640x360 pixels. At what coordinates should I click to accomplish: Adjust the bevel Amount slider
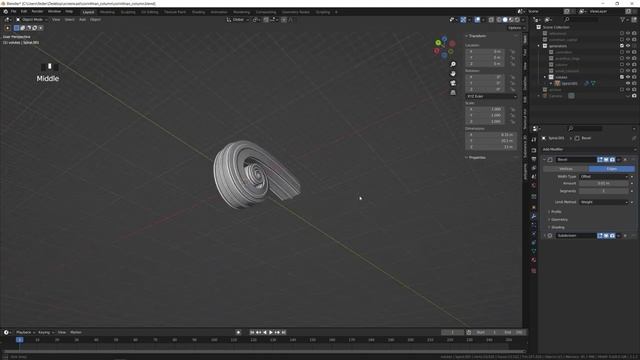[604, 184]
